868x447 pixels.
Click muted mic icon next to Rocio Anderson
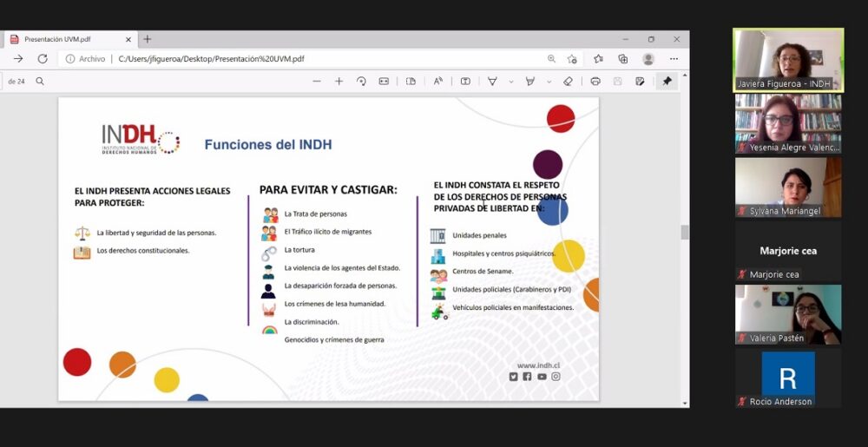click(742, 402)
